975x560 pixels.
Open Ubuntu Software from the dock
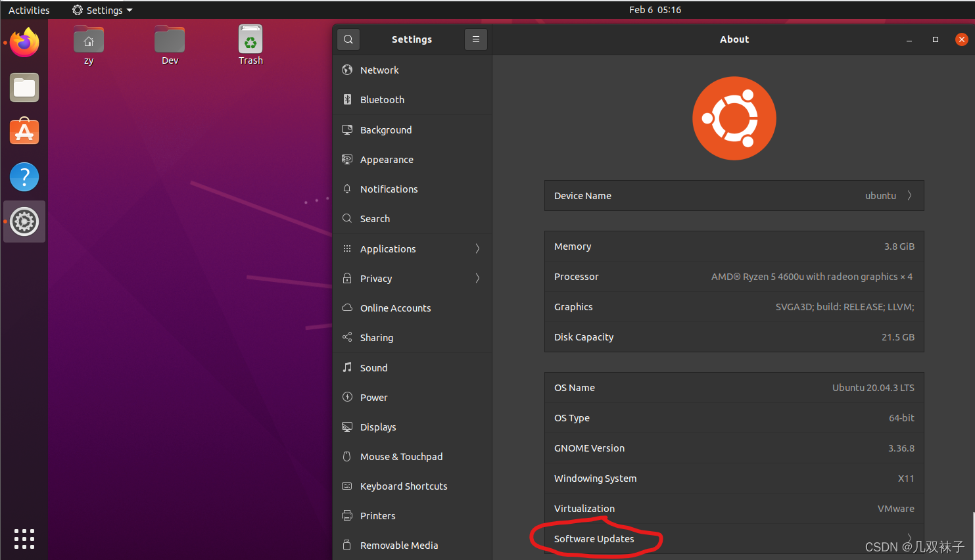click(x=24, y=131)
